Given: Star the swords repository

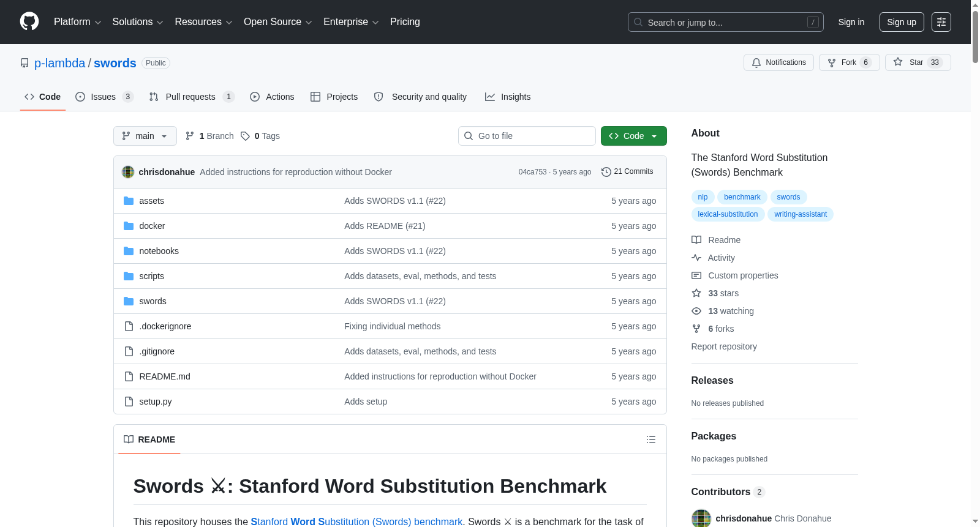Looking at the screenshot, I should pos(918,62).
